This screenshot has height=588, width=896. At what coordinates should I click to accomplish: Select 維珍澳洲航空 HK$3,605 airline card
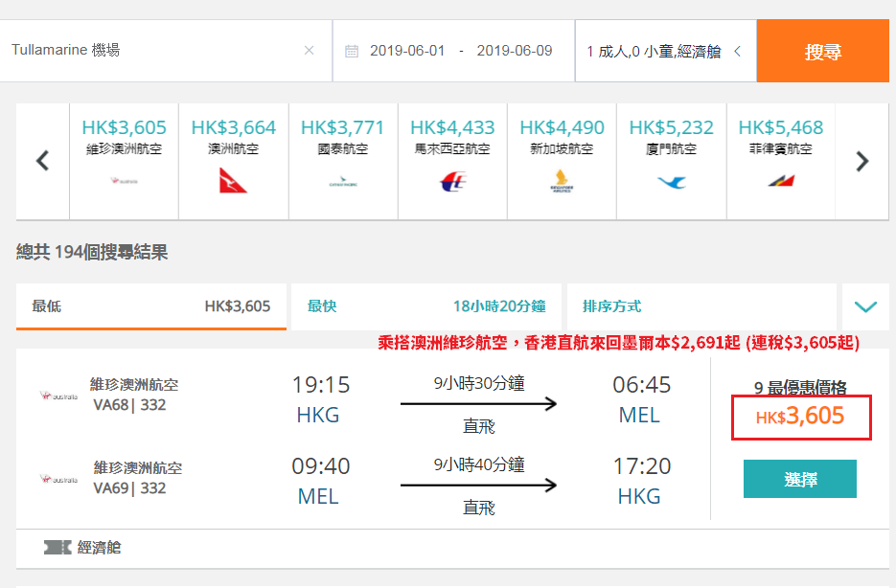click(124, 162)
